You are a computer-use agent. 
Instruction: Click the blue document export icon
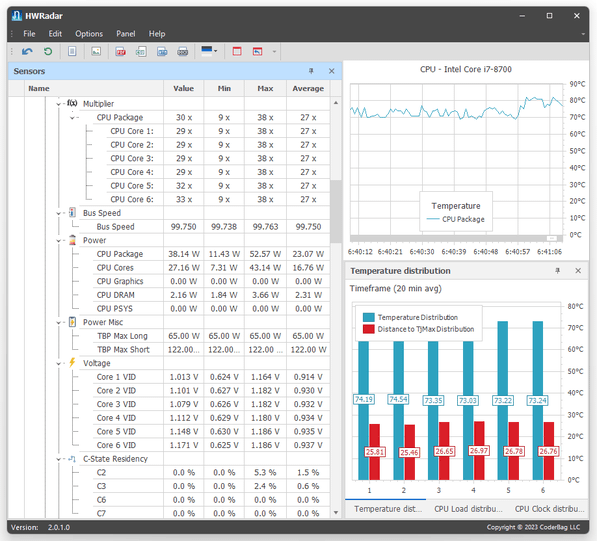[x=162, y=51]
